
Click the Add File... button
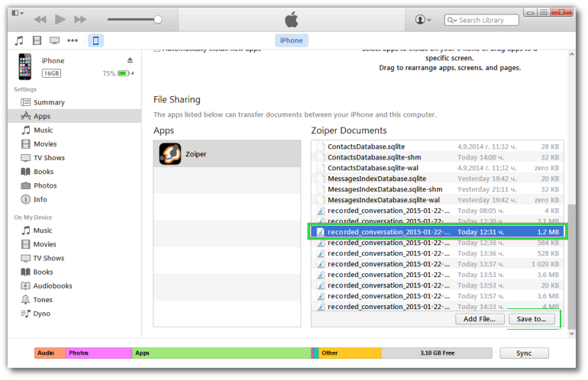pyautogui.click(x=480, y=319)
